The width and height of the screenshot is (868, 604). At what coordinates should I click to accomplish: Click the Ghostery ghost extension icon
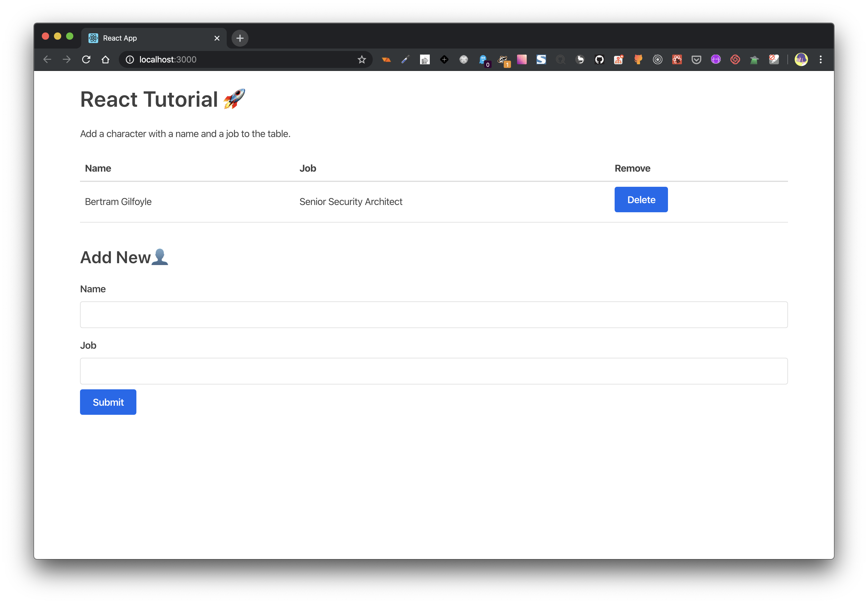click(x=483, y=59)
